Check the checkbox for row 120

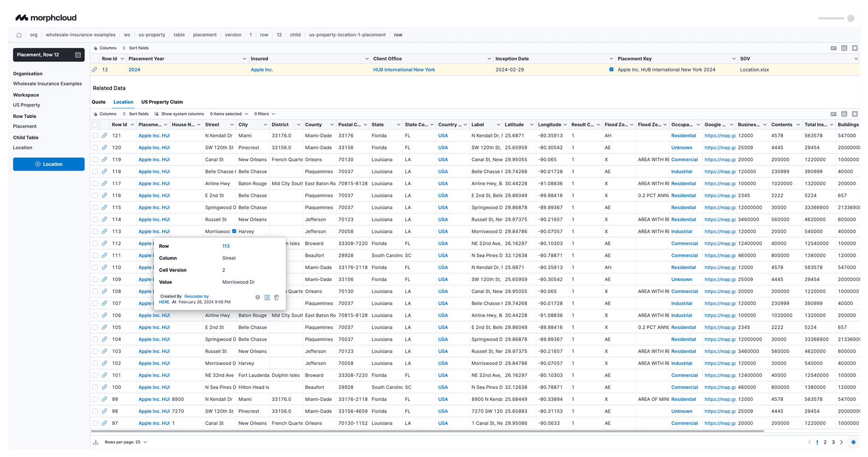coord(95,148)
